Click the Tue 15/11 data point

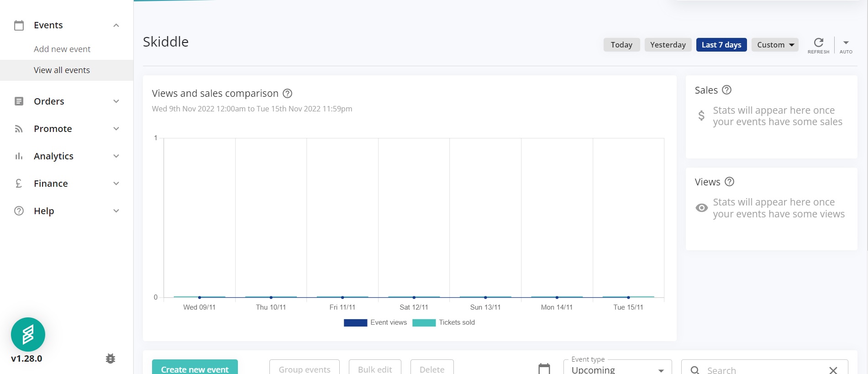(x=628, y=297)
